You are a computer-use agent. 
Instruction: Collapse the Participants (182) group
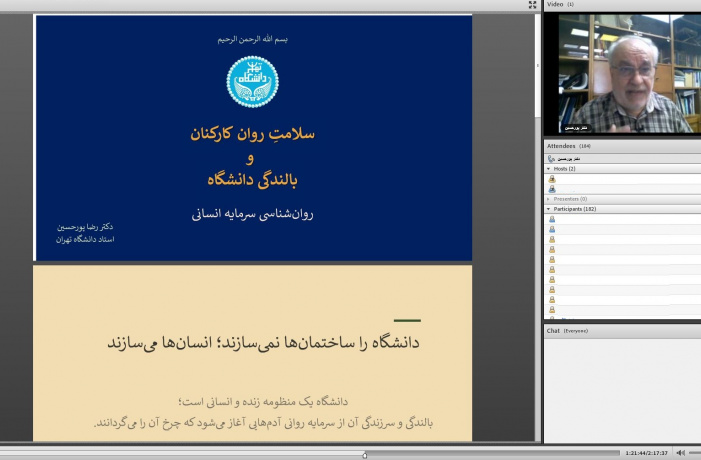coord(549,209)
